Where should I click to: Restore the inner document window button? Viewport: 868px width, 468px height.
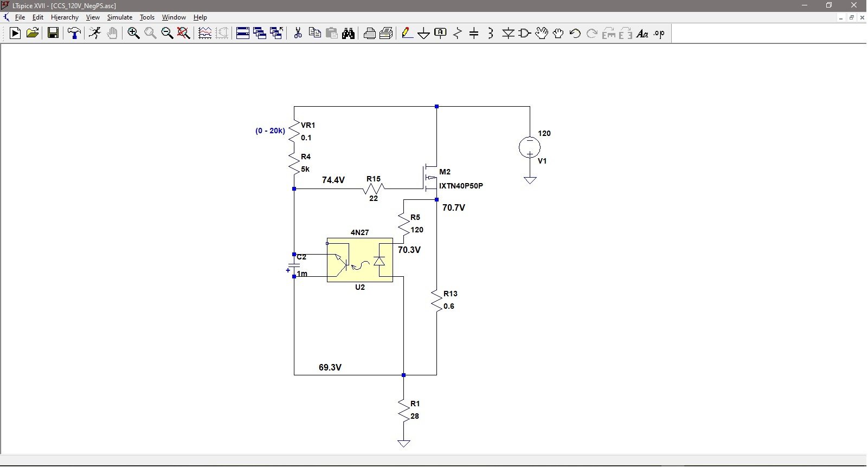pyautogui.click(x=852, y=17)
